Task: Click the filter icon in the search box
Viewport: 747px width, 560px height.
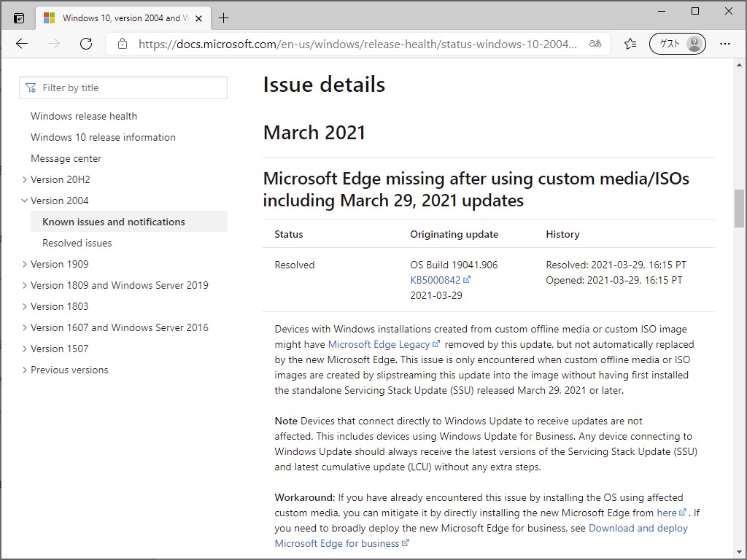Action: click(31, 87)
